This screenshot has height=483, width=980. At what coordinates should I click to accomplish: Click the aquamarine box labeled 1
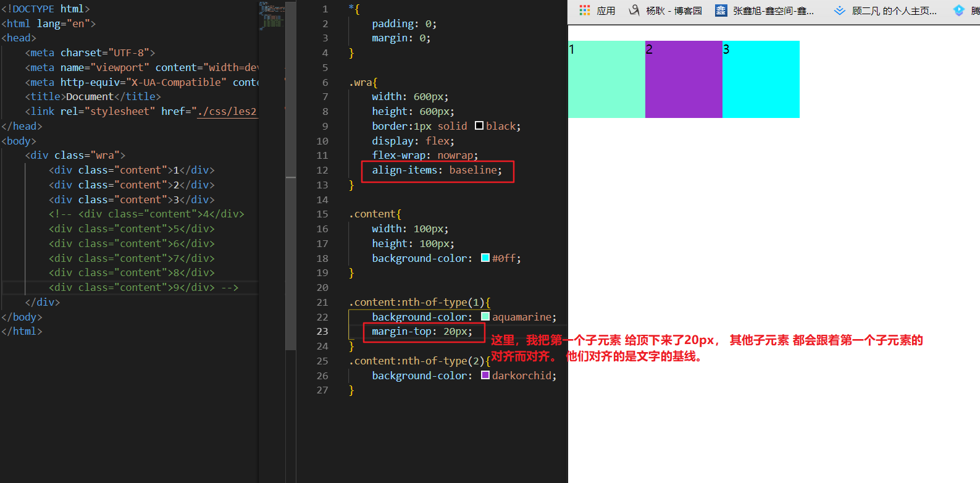(x=606, y=80)
